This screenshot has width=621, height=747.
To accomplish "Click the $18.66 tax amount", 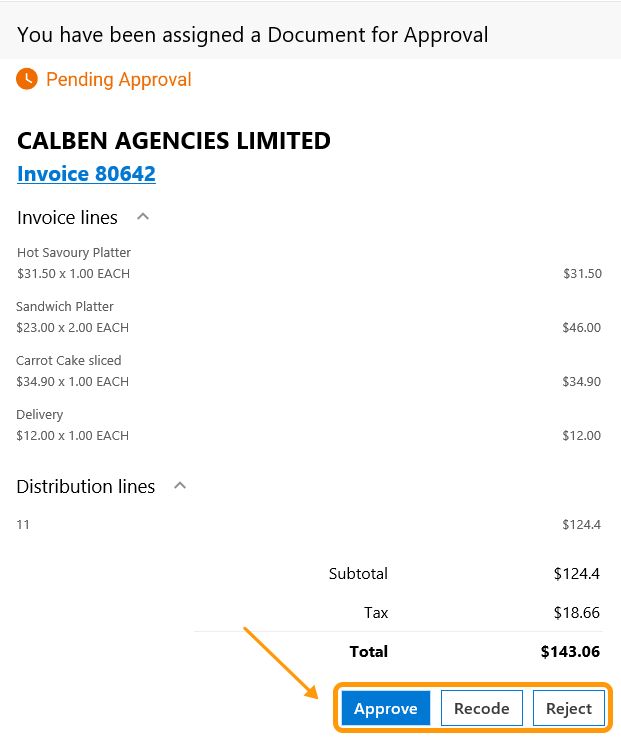I will (576, 613).
